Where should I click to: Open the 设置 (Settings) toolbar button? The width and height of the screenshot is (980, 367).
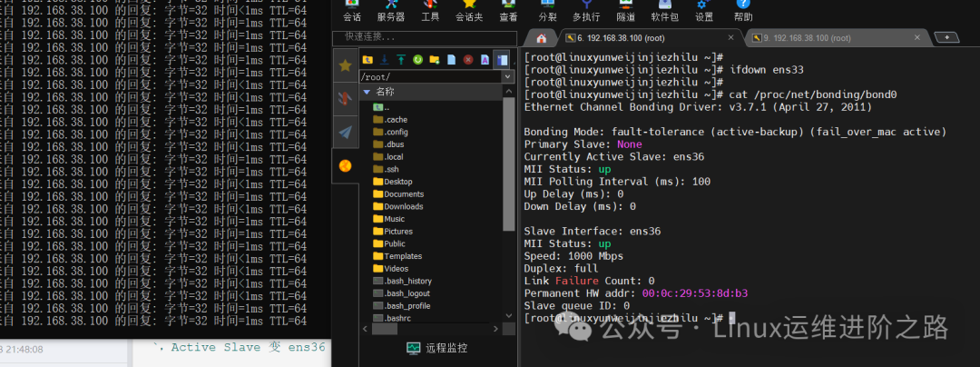(x=704, y=11)
